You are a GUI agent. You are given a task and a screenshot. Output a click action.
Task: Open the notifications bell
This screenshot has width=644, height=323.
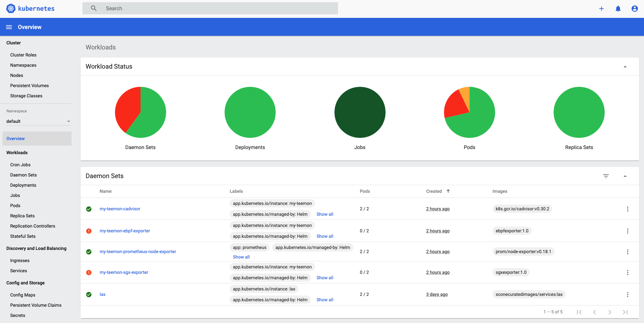(x=618, y=9)
